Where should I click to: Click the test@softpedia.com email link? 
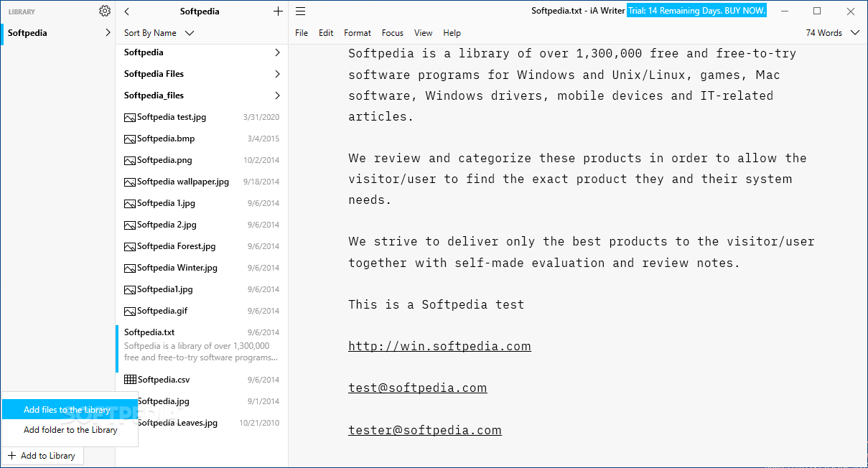417,388
